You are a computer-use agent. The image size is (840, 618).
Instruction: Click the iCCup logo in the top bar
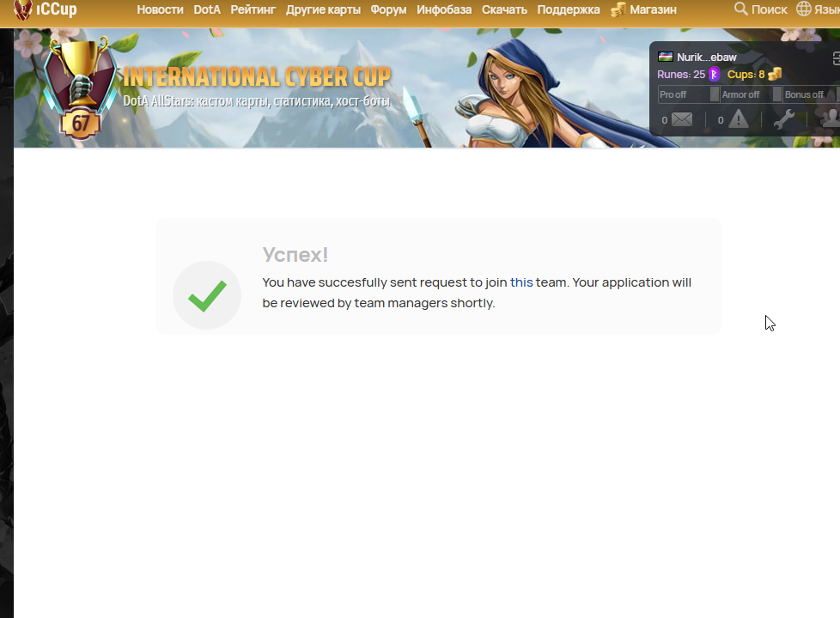pyautogui.click(x=46, y=9)
